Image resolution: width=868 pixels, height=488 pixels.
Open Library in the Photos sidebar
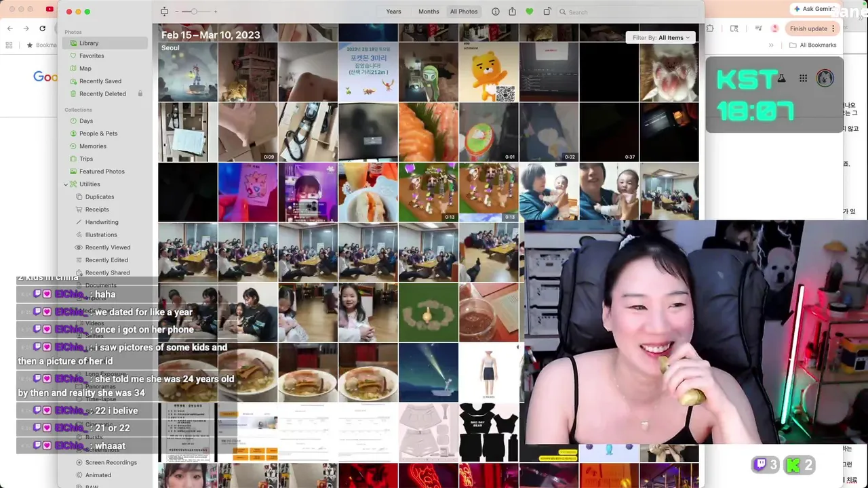(104, 43)
